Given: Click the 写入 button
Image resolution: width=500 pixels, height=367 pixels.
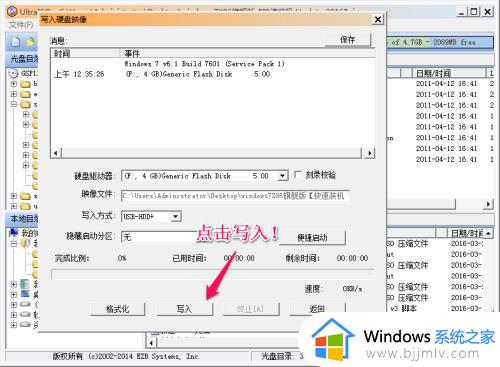Looking at the screenshot, I should tap(184, 309).
